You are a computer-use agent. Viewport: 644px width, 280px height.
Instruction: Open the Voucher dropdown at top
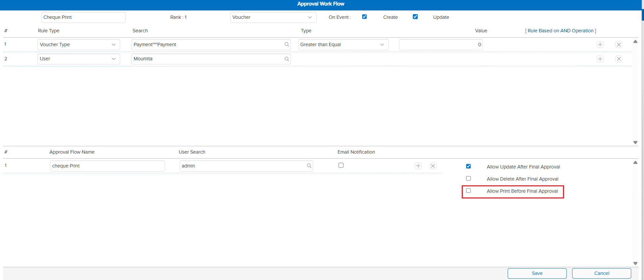point(273,17)
